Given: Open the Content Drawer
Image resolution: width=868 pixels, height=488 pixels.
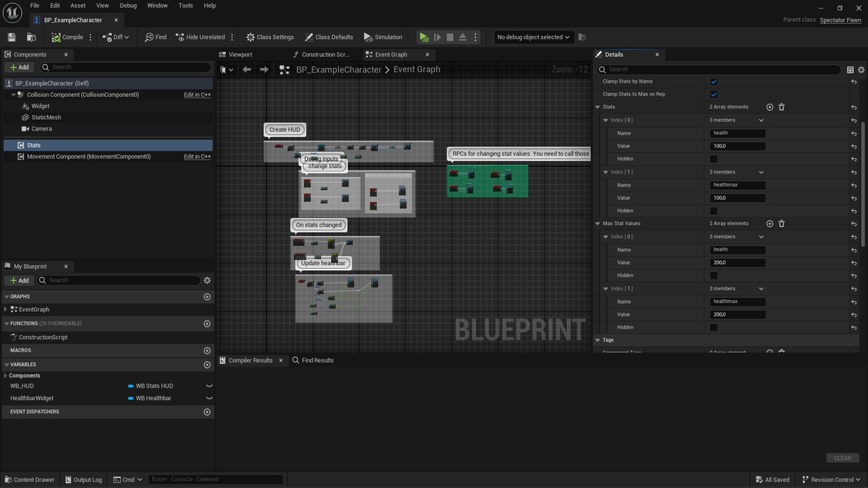Looking at the screenshot, I should point(29,480).
